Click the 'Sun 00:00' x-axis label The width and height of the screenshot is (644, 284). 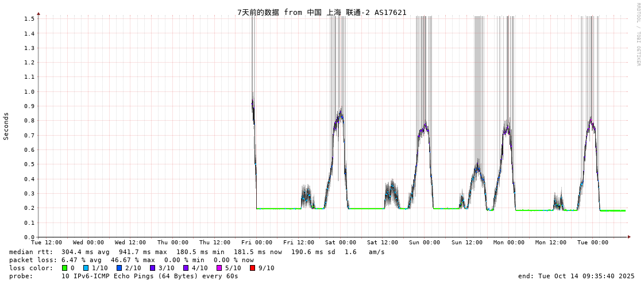(425, 243)
